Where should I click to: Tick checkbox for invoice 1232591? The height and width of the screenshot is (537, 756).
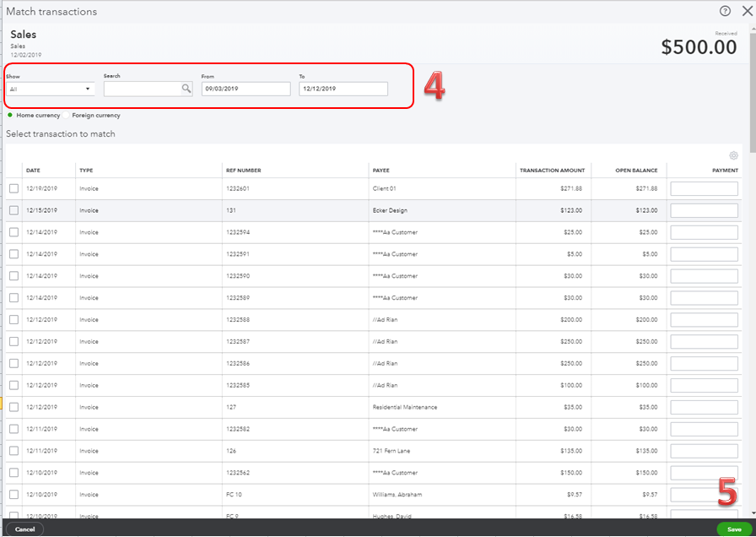[14, 254]
